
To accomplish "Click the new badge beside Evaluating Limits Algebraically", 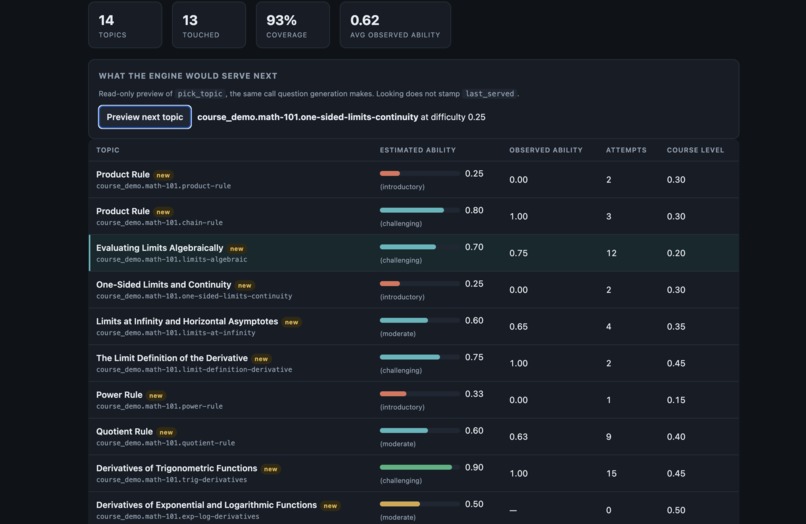I will point(236,249).
